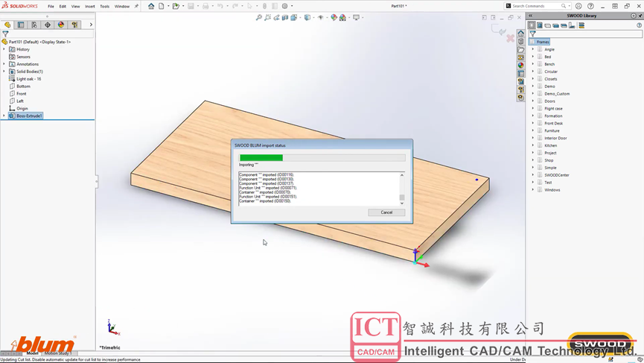Open the Help question mark icon
644x363 pixels.
click(x=590, y=6)
